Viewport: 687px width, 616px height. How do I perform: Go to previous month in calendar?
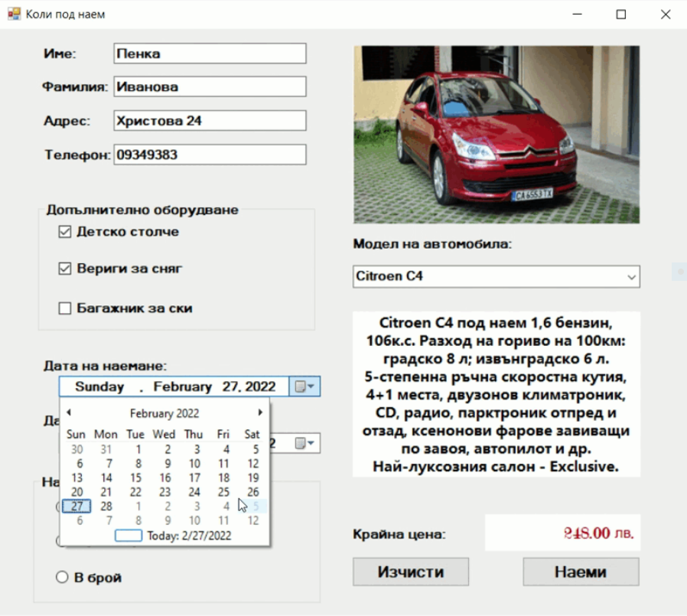[69, 412]
